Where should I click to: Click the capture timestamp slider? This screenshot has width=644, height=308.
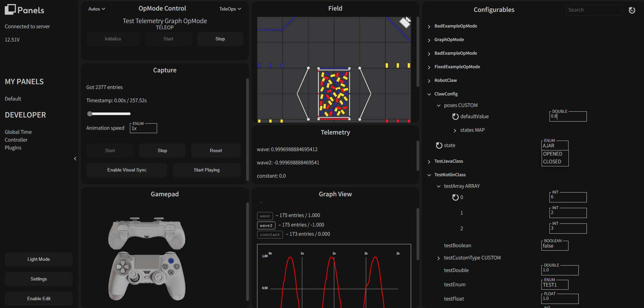click(109, 114)
